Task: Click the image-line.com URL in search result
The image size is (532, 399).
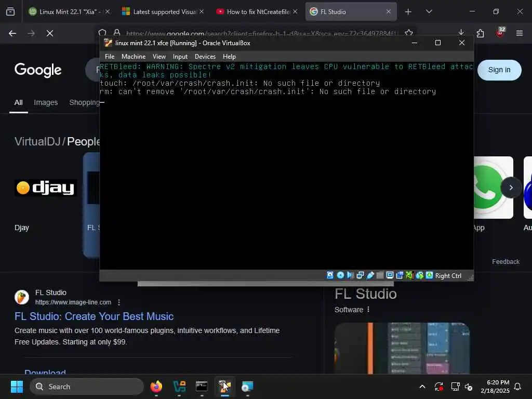Action: 73,302
